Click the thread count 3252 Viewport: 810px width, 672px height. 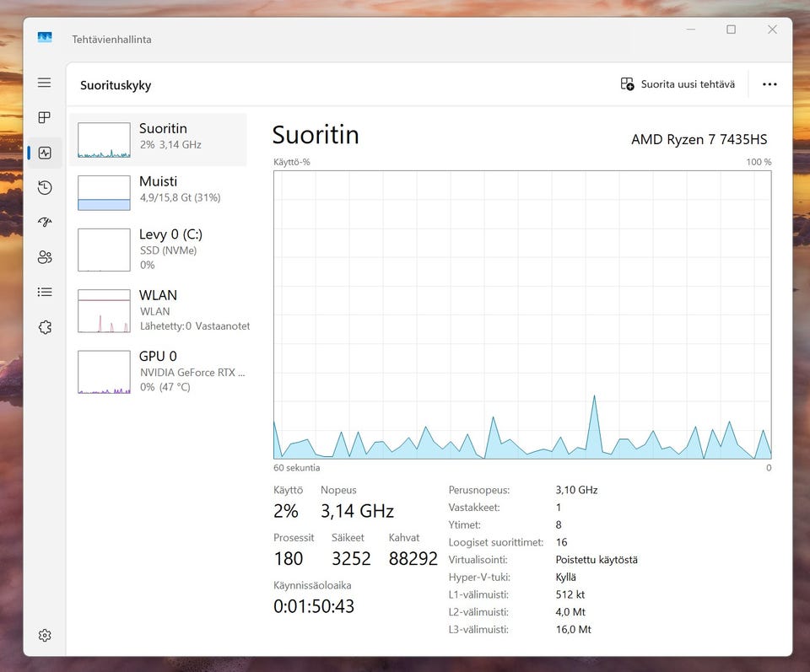tap(351, 558)
